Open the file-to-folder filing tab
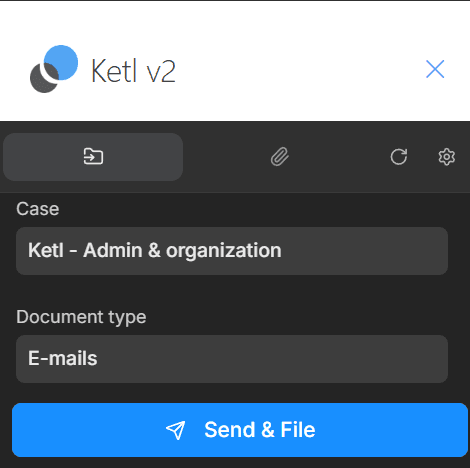 tap(93, 157)
